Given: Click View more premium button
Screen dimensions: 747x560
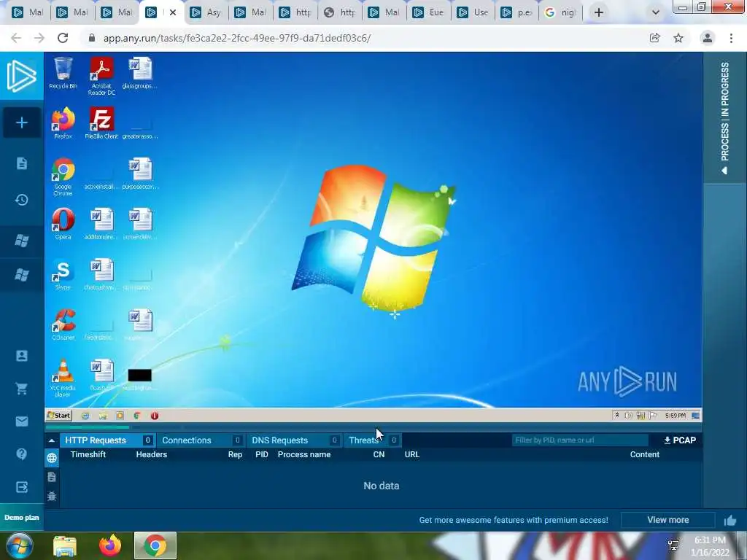Looking at the screenshot, I should tap(668, 520).
